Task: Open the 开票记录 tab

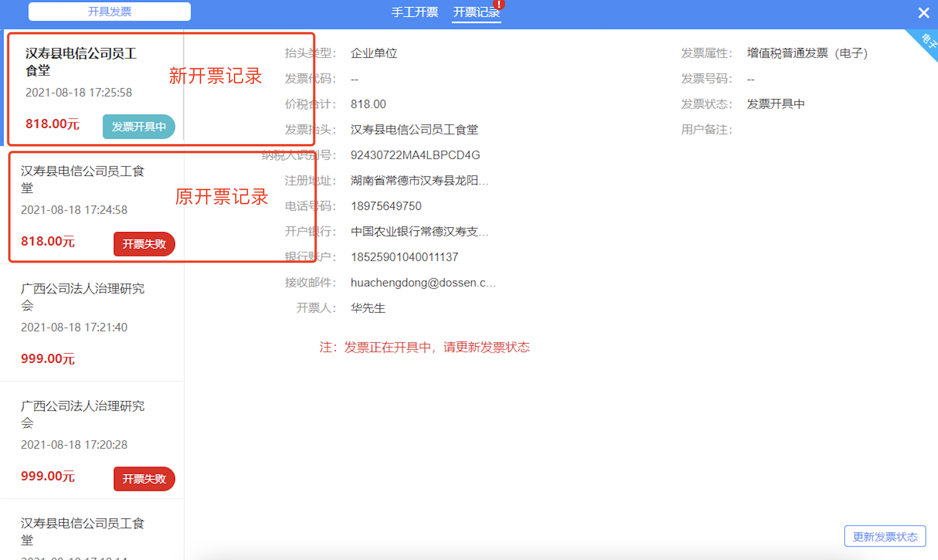Action: [476, 12]
